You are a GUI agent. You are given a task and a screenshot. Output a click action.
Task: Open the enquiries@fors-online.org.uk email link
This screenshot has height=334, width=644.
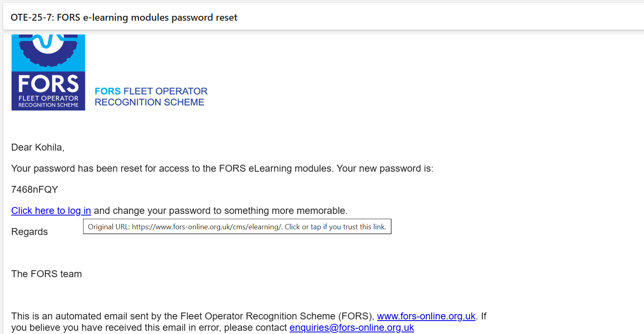[x=352, y=328]
